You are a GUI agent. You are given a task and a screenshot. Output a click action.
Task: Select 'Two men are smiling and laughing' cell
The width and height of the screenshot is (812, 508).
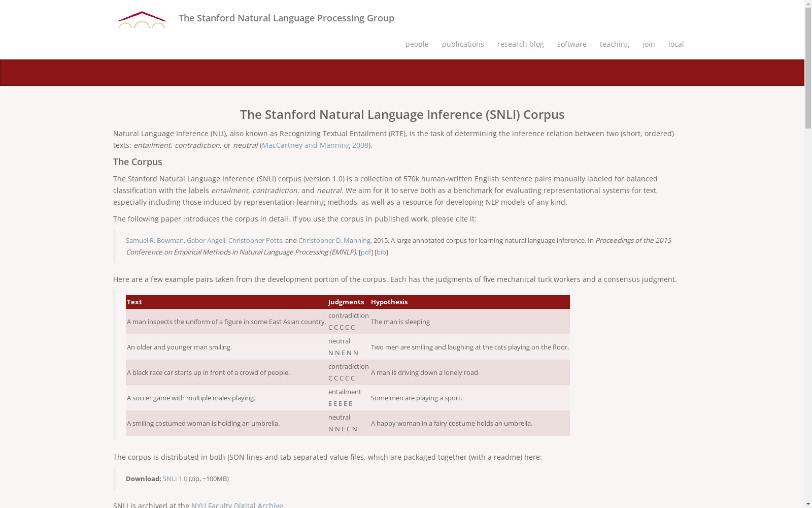coord(470,347)
